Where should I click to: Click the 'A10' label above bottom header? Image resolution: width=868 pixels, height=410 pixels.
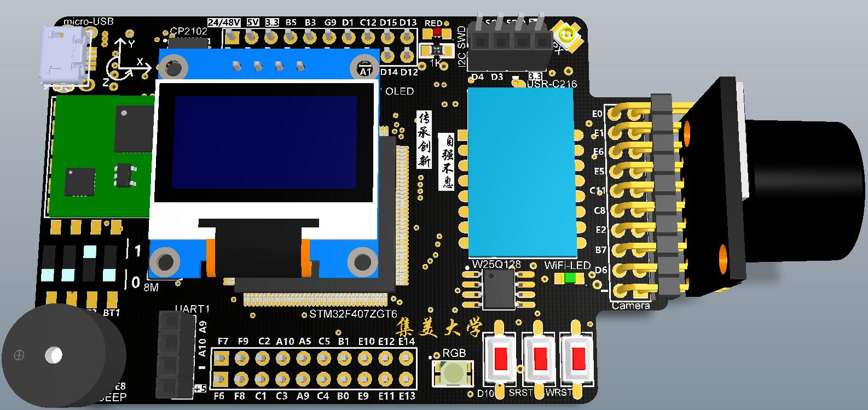tap(285, 342)
